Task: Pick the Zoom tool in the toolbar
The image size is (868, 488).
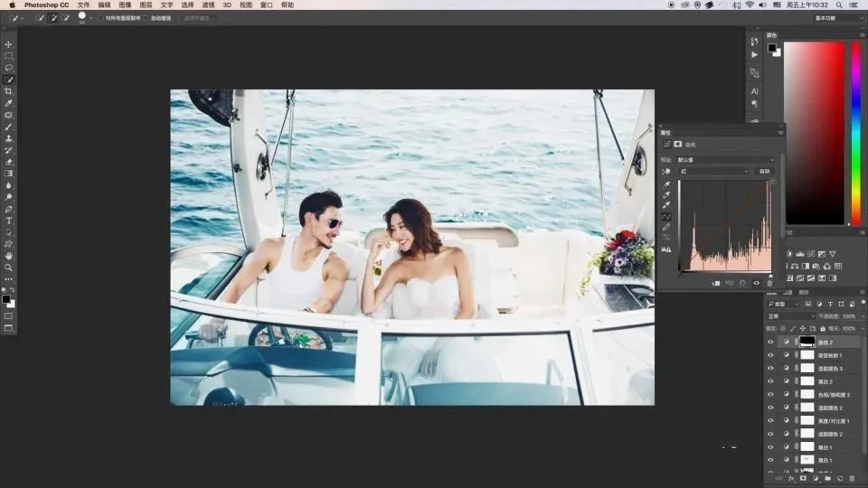Action: point(9,267)
